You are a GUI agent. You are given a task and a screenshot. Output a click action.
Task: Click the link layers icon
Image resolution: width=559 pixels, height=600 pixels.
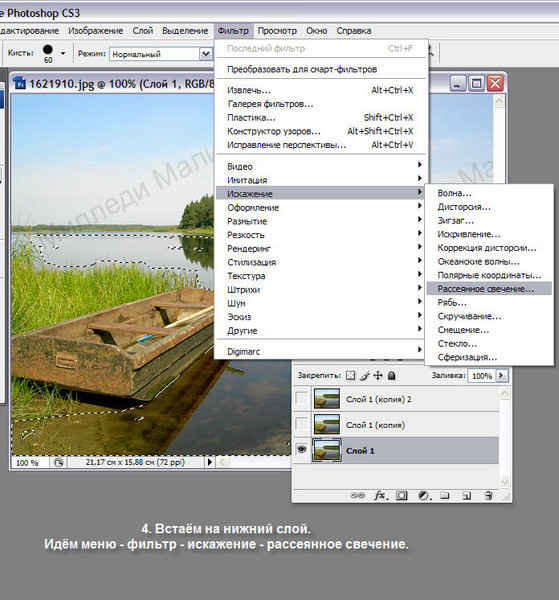coord(357,495)
